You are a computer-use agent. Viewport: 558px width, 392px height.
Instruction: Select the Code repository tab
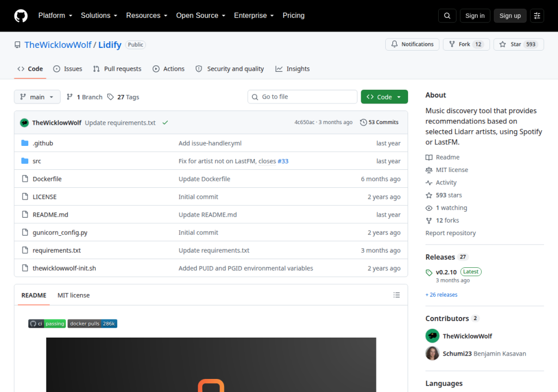(31, 69)
